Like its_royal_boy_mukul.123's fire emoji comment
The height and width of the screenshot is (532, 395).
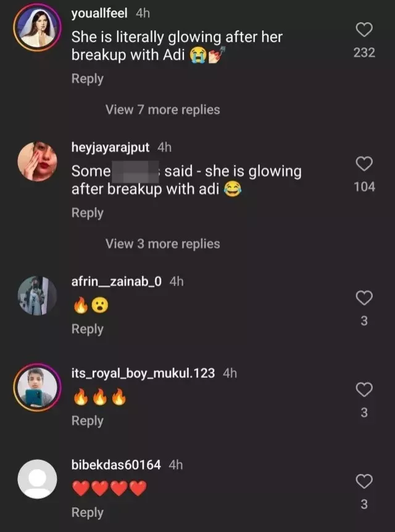pos(364,390)
